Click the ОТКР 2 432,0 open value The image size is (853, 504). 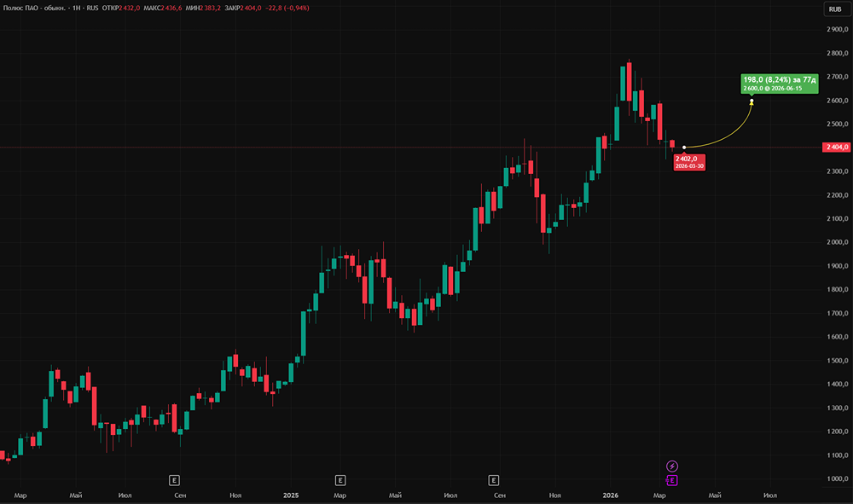point(121,9)
